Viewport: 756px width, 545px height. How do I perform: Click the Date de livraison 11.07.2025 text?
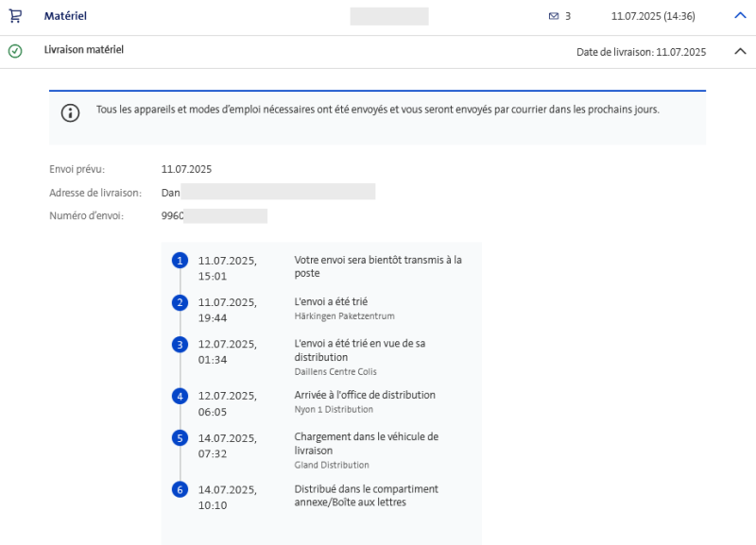point(641,52)
